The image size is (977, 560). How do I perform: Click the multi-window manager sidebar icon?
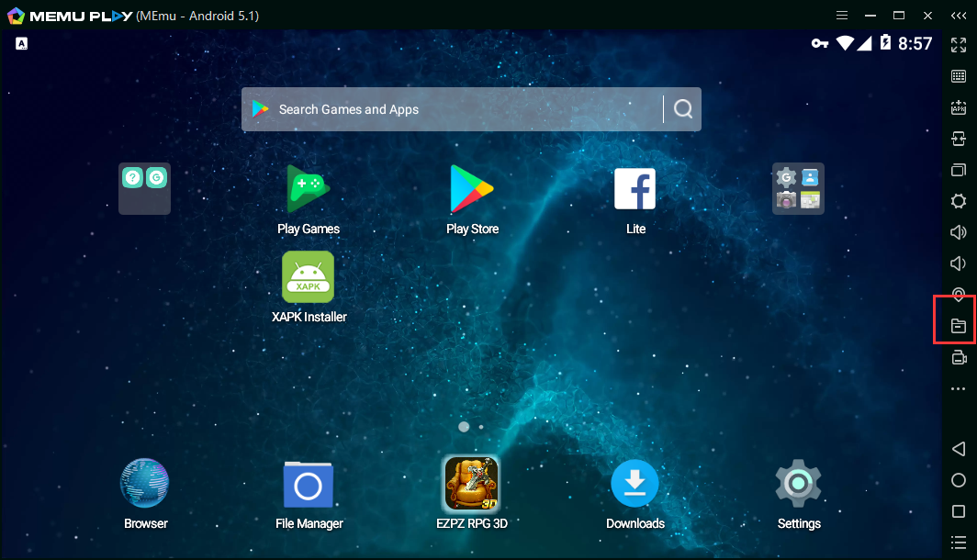pyautogui.click(x=958, y=170)
